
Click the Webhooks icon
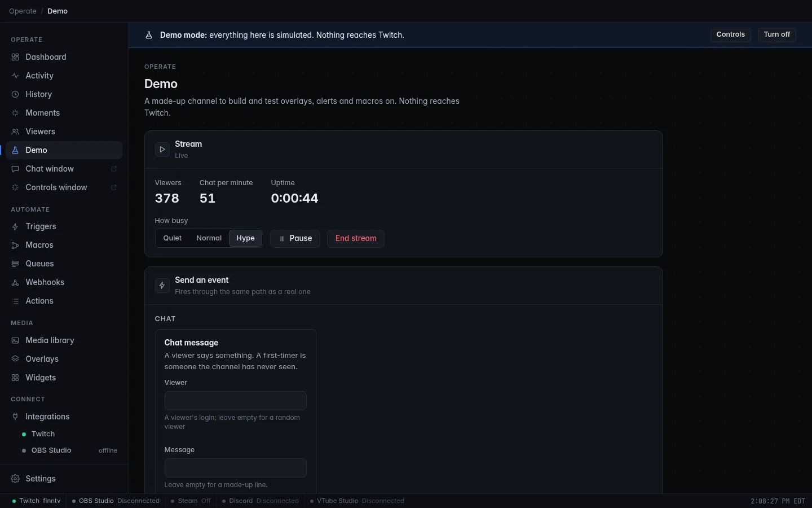(x=15, y=282)
